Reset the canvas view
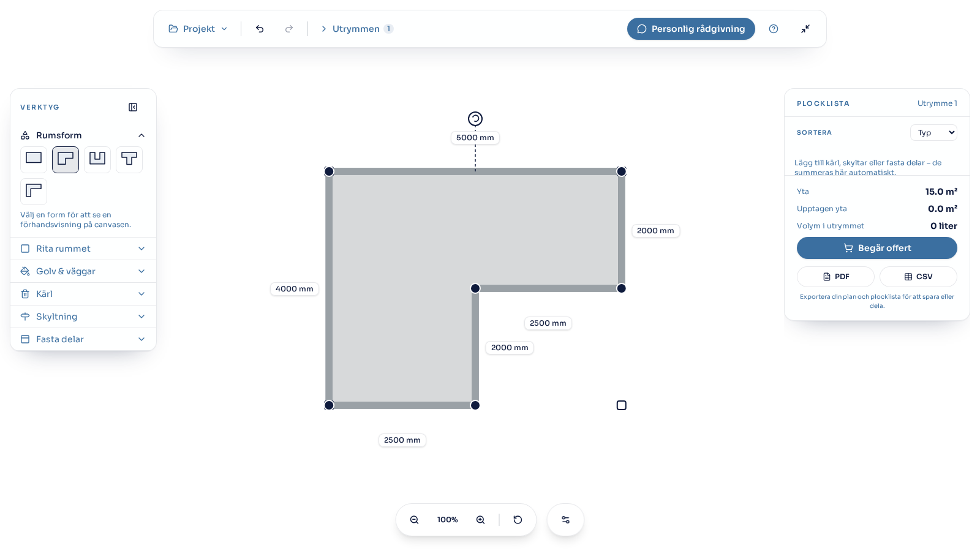Viewport: 980px width, 551px height. [518, 520]
